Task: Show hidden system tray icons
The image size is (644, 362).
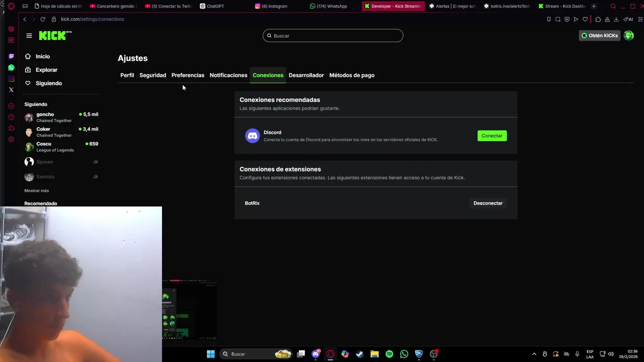Action: [x=534, y=354]
